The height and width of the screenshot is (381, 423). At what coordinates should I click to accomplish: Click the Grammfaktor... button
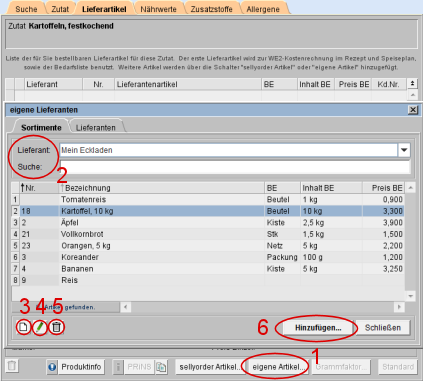340,367
